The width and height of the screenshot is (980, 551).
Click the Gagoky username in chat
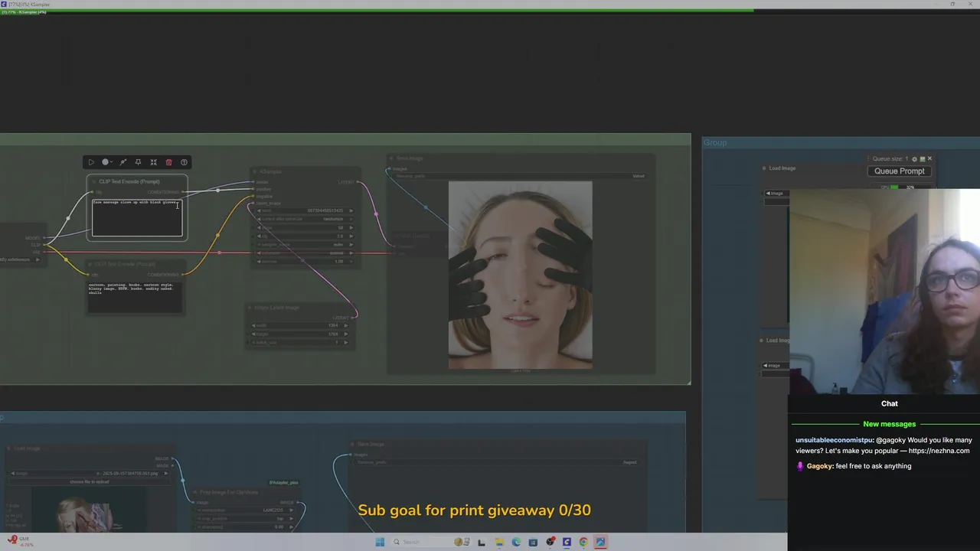819,466
